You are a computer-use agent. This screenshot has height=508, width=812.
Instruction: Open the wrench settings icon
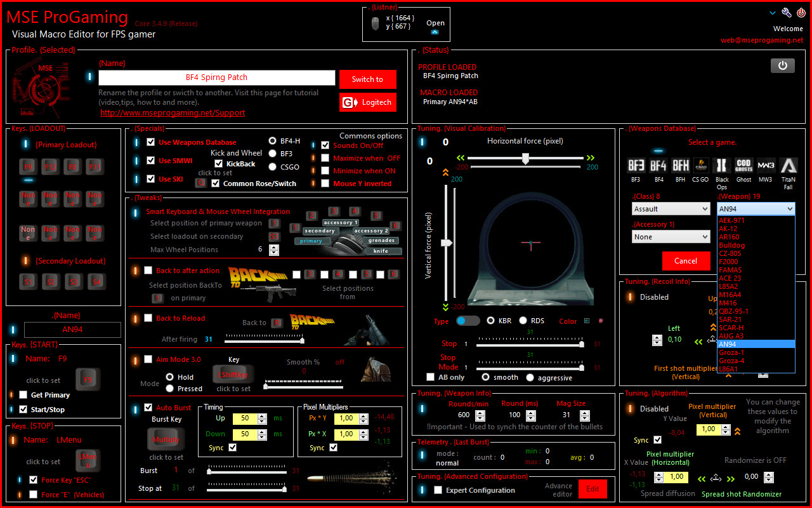(x=787, y=13)
